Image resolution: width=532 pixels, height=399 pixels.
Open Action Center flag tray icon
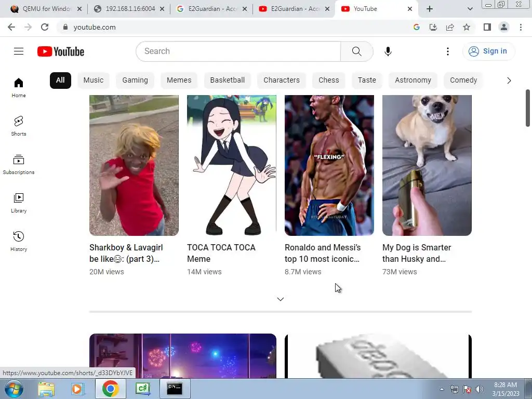[x=467, y=390]
